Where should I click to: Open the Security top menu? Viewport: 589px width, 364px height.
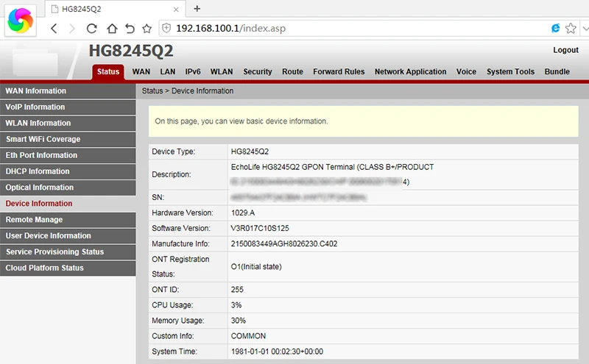click(257, 71)
